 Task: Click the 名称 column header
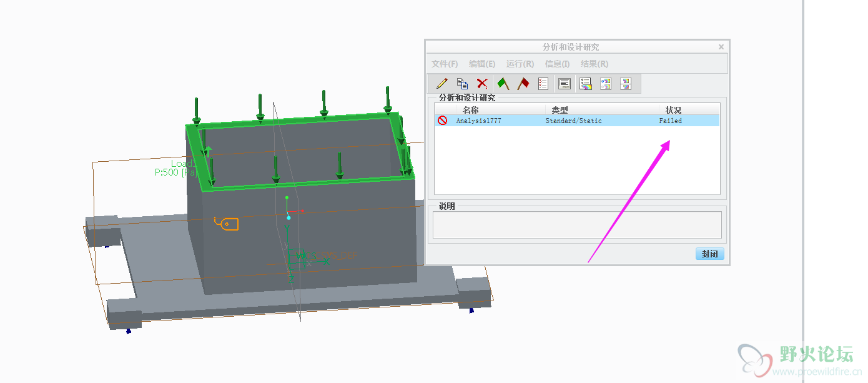tap(470, 110)
